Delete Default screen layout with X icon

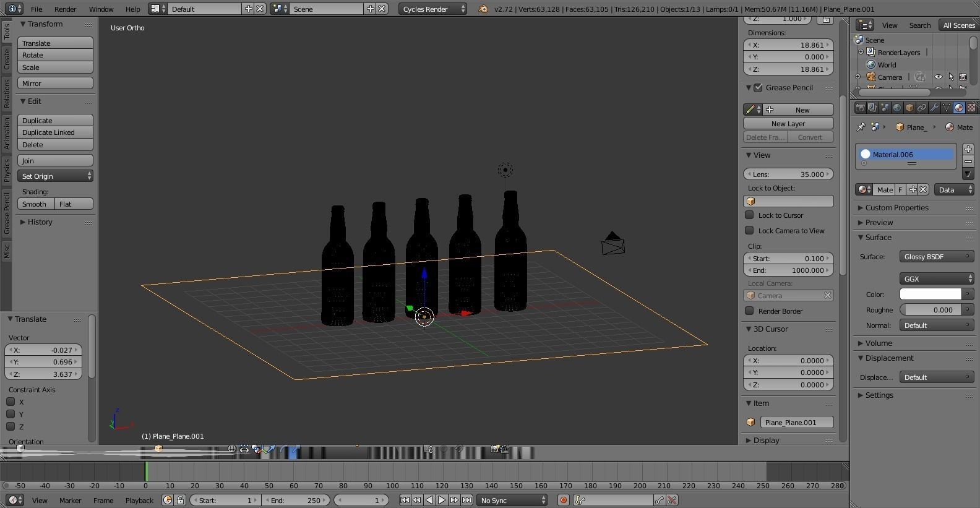pyautogui.click(x=260, y=9)
